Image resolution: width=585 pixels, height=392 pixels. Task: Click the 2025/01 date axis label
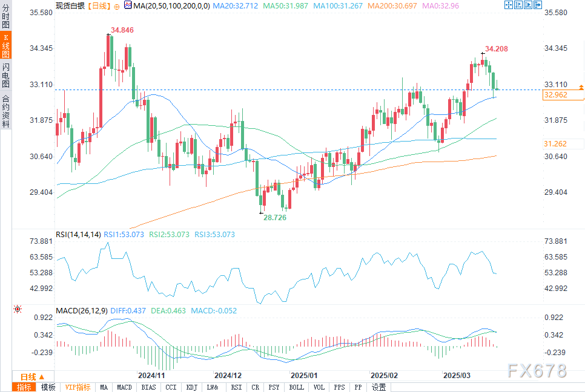pos(304,375)
